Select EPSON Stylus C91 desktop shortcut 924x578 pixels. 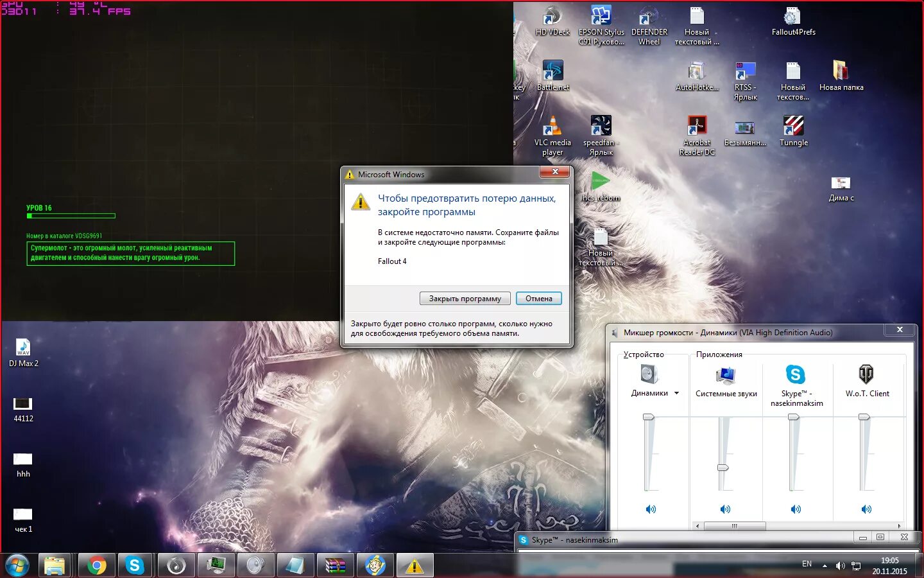click(601, 26)
